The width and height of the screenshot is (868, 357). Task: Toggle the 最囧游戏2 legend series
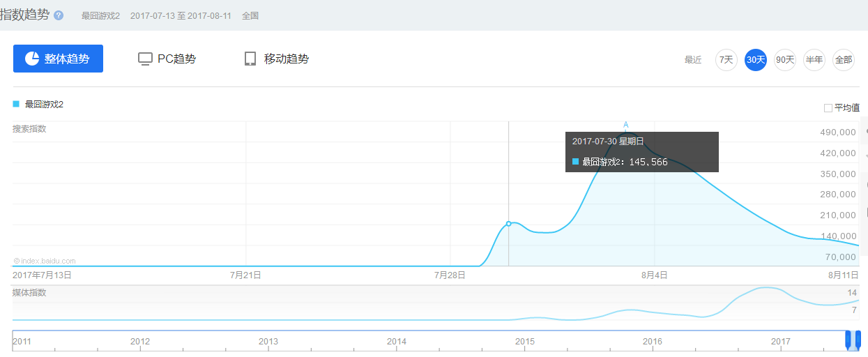[38, 104]
